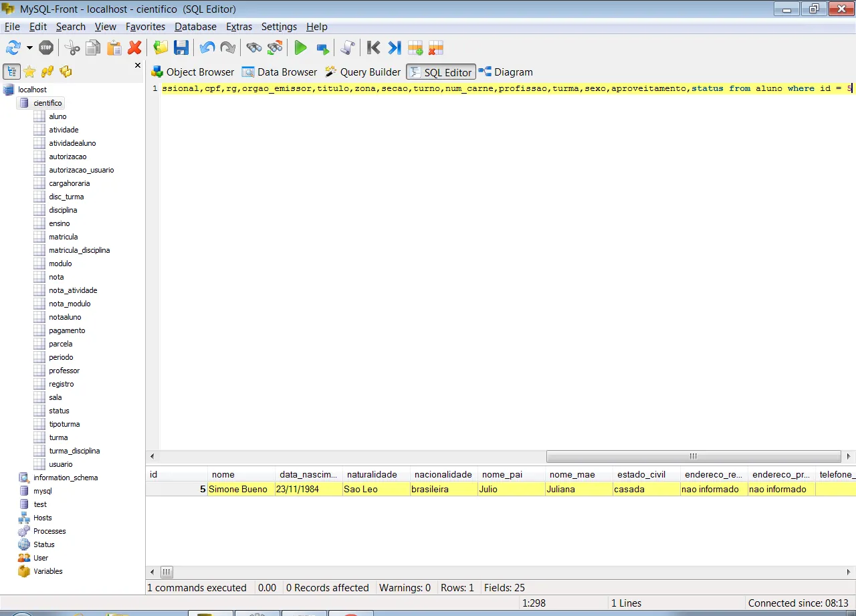856x616 pixels.
Task: Click the red Delete X icon
Action: pyautogui.click(x=134, y=47)
